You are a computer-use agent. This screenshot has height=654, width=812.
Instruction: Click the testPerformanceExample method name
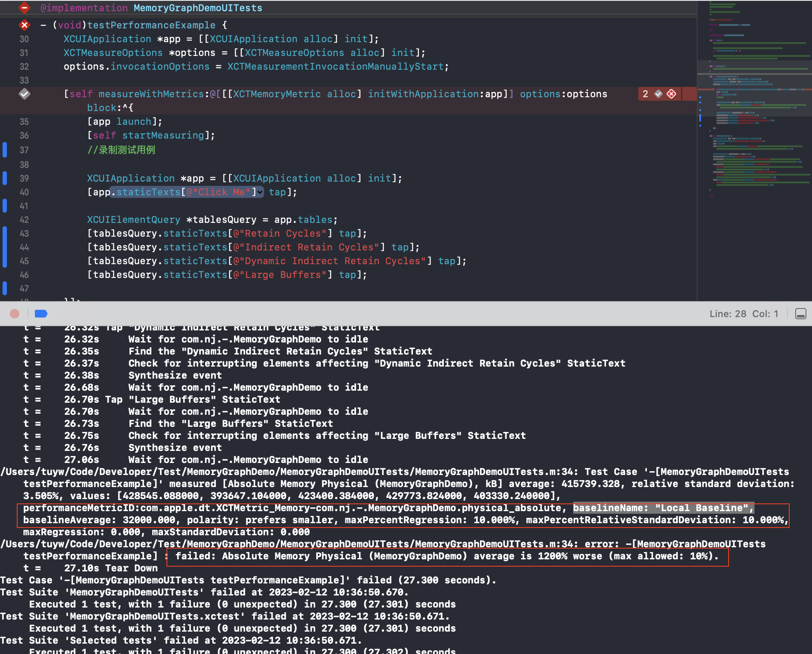tap(151, 25)
